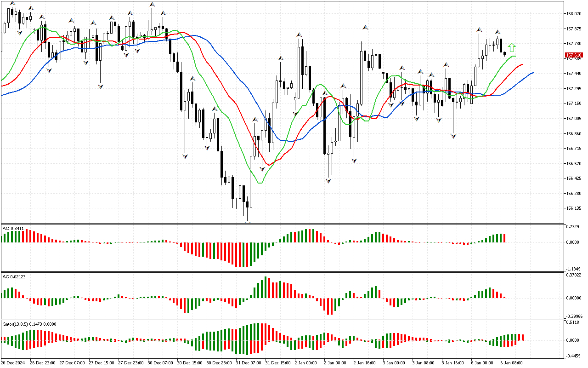Click the -1.1349 value on AO scale
Image resolution: width=588 pixels, height=368 pixels.
[x=574, y=269]
